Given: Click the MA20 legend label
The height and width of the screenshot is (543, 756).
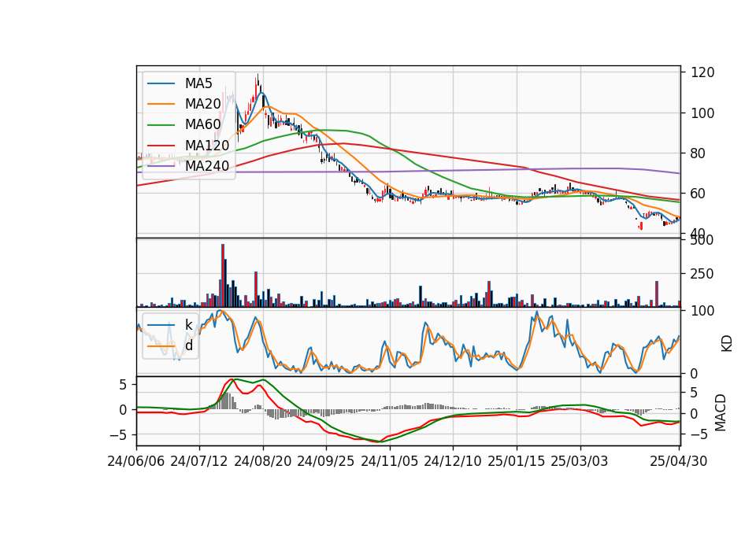Looking at the screenshot, I should 202,104.
